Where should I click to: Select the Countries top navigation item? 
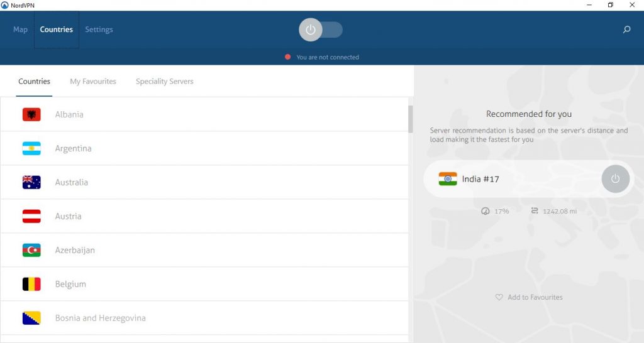point(56,30)
